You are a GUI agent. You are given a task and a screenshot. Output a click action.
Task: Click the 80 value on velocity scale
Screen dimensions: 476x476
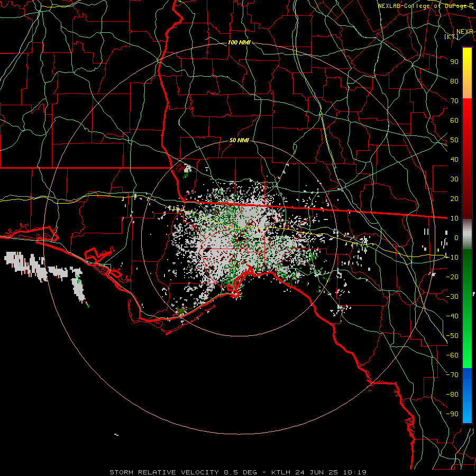[x=454, y=81]
